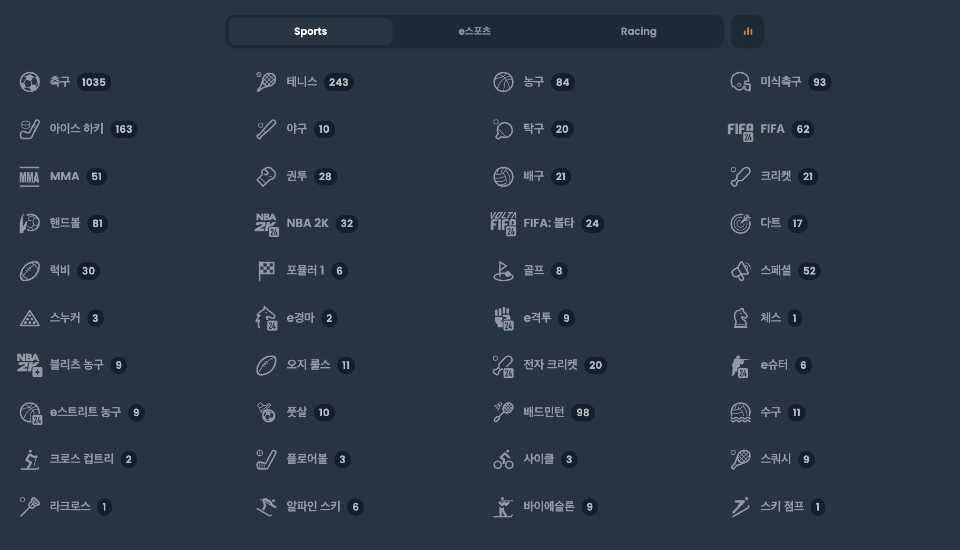This screenshot has height=550, width=960.
Task: Select the 크로스 컨트리 label
Action: pyautogui.click(x=81, y=459)
